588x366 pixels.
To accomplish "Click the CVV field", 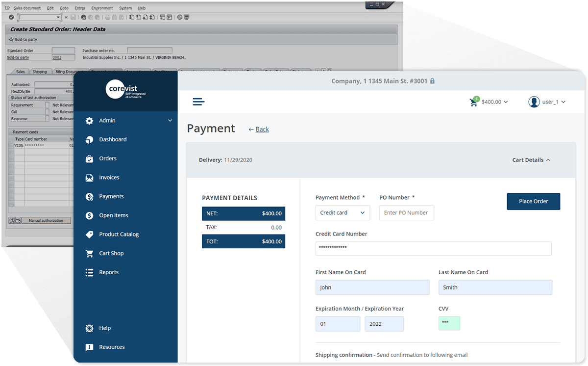I will (449, 323).
